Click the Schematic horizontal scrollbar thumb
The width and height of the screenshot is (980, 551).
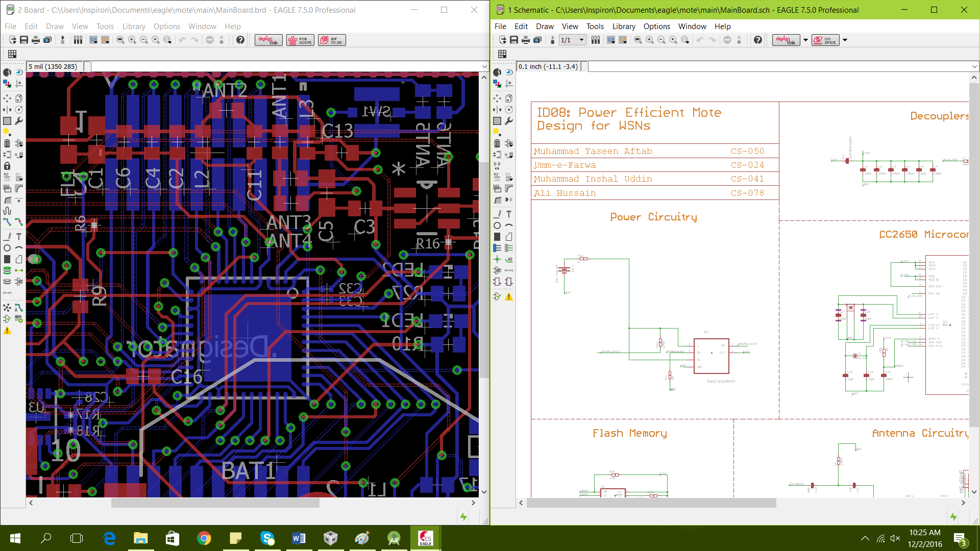coord(651,503)
